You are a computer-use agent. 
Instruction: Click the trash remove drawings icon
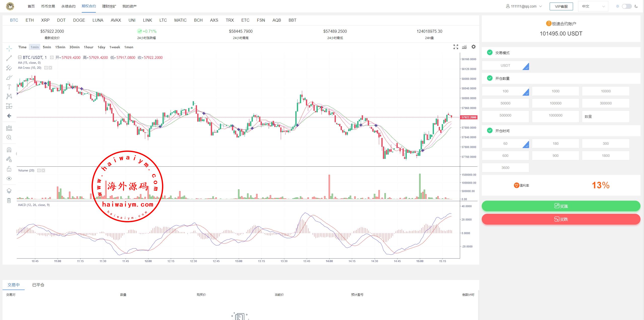tap(9, 200)
